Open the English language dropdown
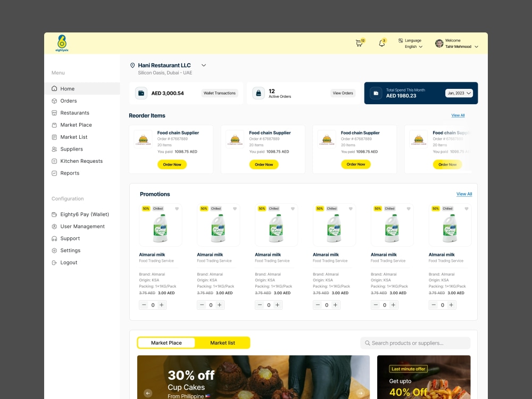 pyautogui.click(x=413, y=46)
